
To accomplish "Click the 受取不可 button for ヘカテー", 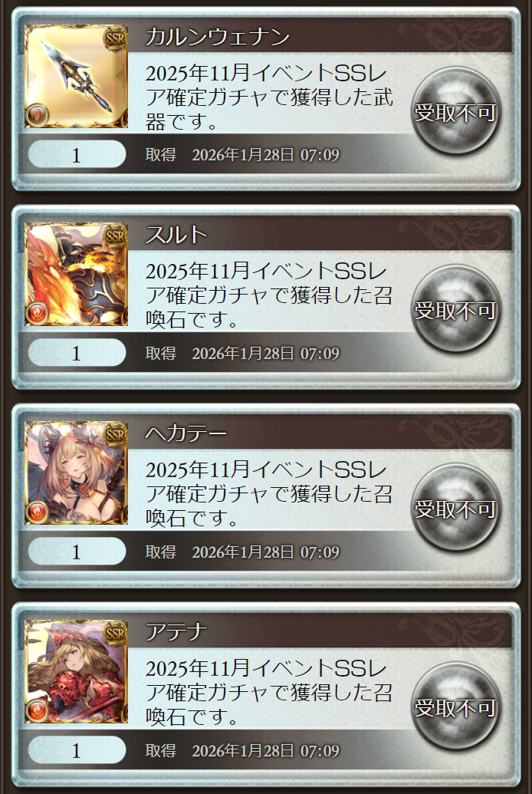I will (455, 507).
